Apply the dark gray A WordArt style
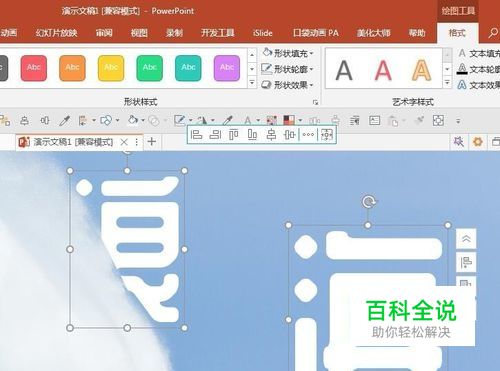Image resolution: width=500 pixels, height=371 pixels. pyautogui.click(x=344, y=70)
